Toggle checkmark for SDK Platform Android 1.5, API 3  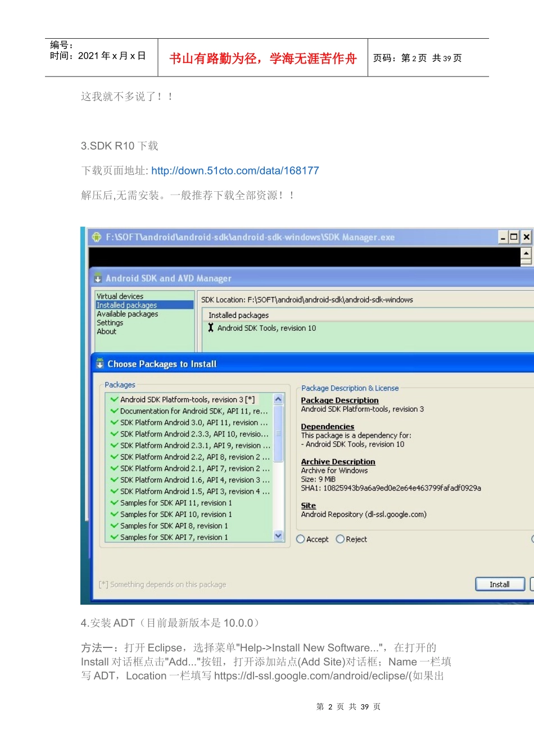point(114,491)
